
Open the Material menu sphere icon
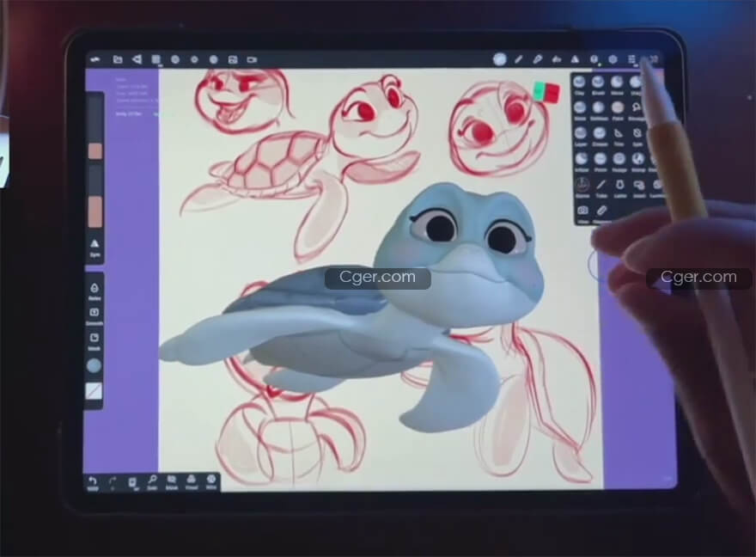point(175,59)
